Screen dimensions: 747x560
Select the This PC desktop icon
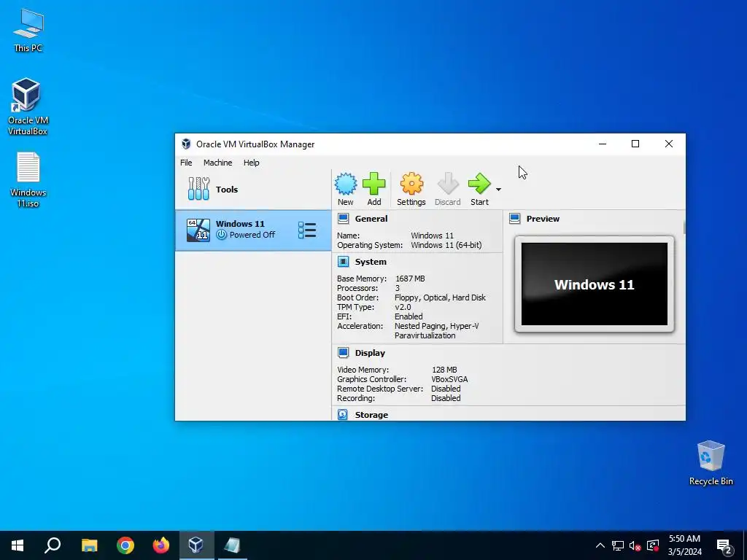[28, 31]
